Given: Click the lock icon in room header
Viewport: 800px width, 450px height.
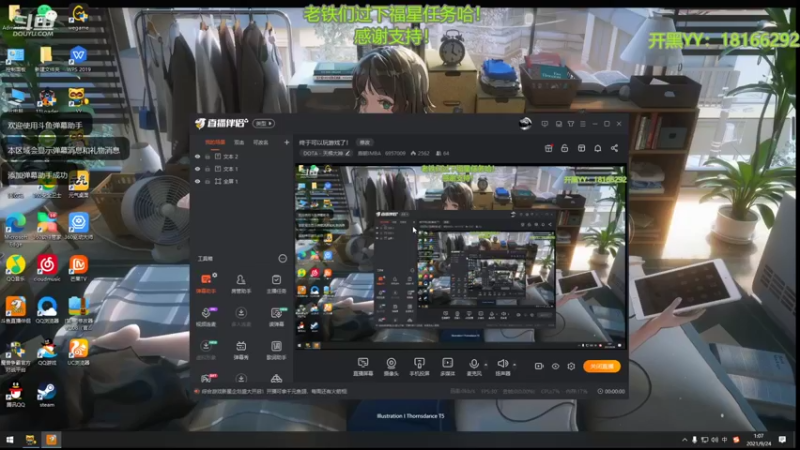Looking at the screenshot, I should [564, 148].
